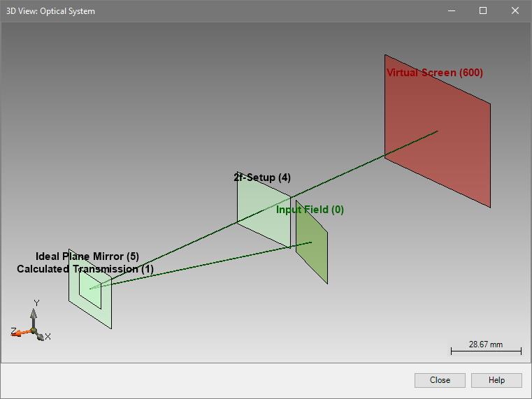The image size is (532, 399).
Task: Click the 3D View: Optical System title
Action: pos(50,11)
